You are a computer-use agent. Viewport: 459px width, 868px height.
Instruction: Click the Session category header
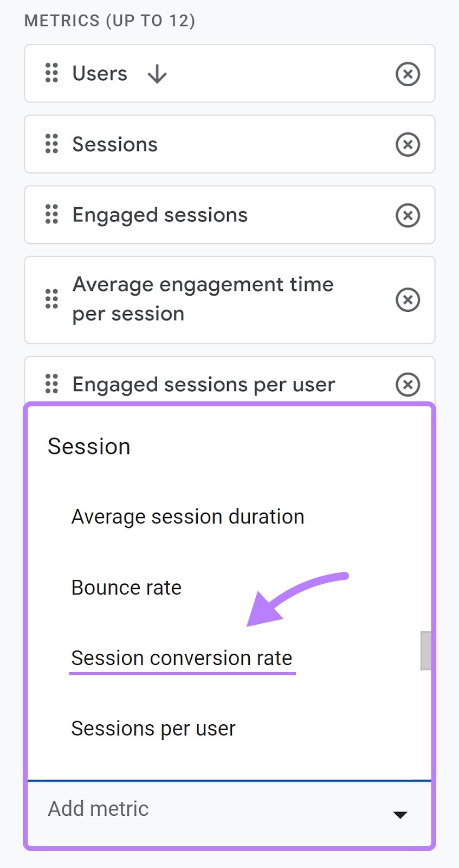pyautogui.click(x=89, y=446)
